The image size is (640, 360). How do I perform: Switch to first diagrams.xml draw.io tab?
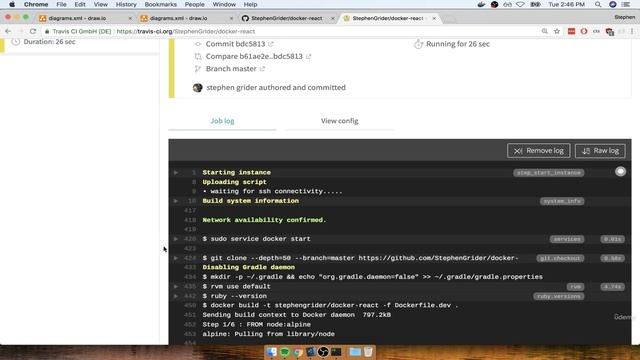[85, 18]
